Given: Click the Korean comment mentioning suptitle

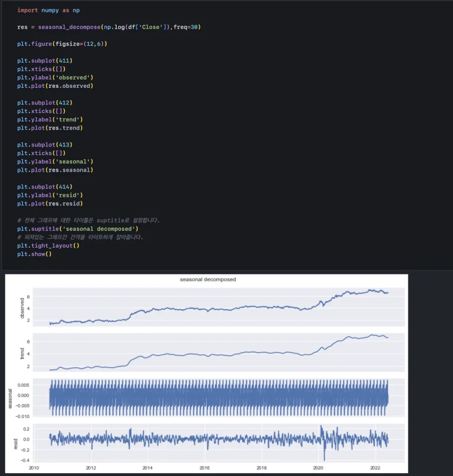Looking at the screenshot, I should [x=88, y=220].
